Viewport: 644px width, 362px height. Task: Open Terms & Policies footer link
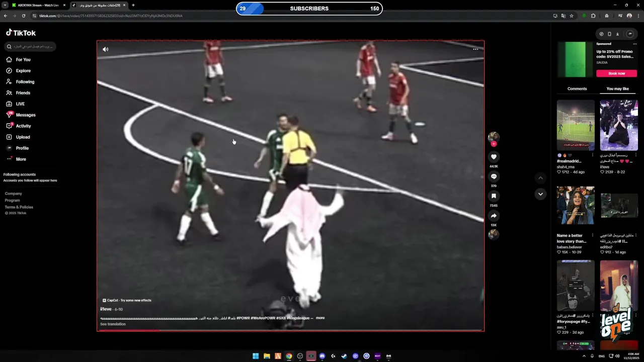tap(19, 207)
